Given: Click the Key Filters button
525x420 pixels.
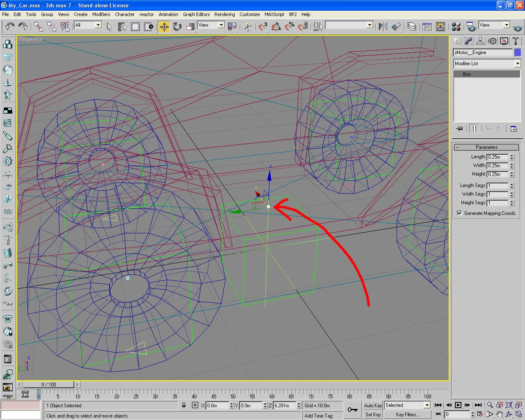Looking at the screenshot, I should 407,415.
